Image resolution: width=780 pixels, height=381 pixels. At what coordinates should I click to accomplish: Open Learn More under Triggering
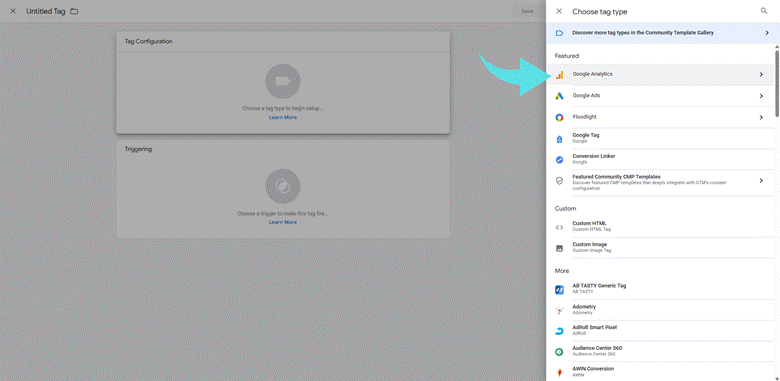283,222
